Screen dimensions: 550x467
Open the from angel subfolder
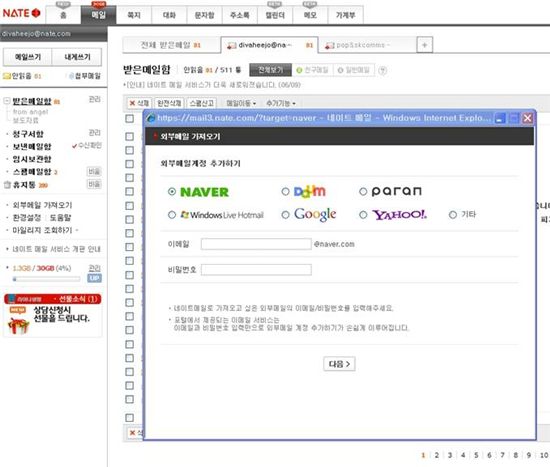[x=31, y=112]
